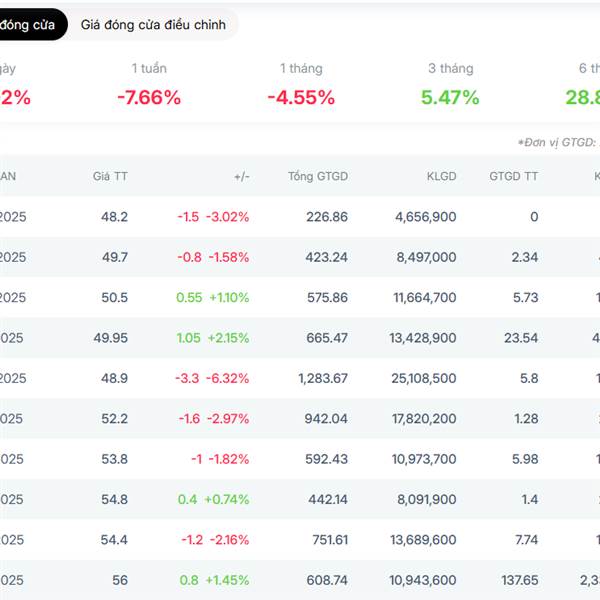Click total value cell 942.04
Image resolution: width=600 pixels, height=600 pixels.
pos(326,419)
